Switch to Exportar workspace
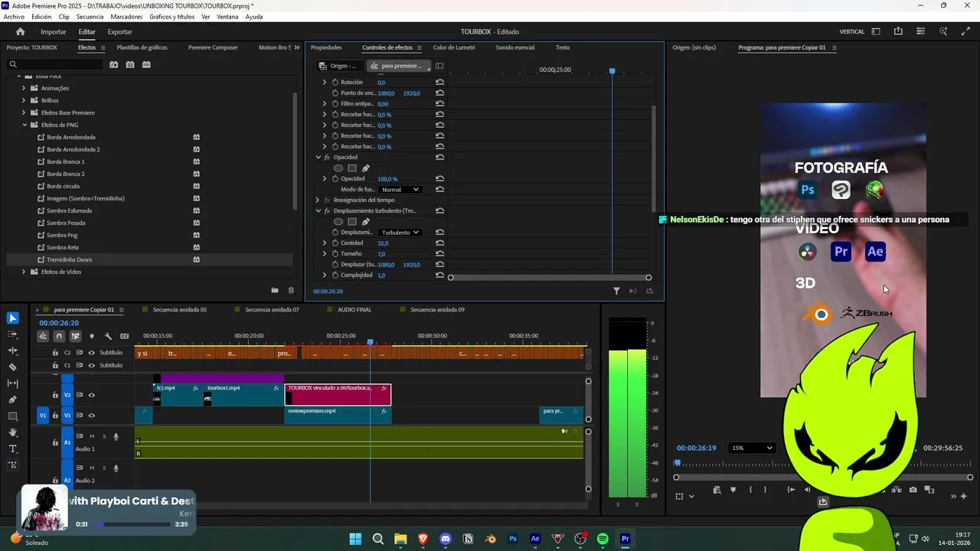 119,31
